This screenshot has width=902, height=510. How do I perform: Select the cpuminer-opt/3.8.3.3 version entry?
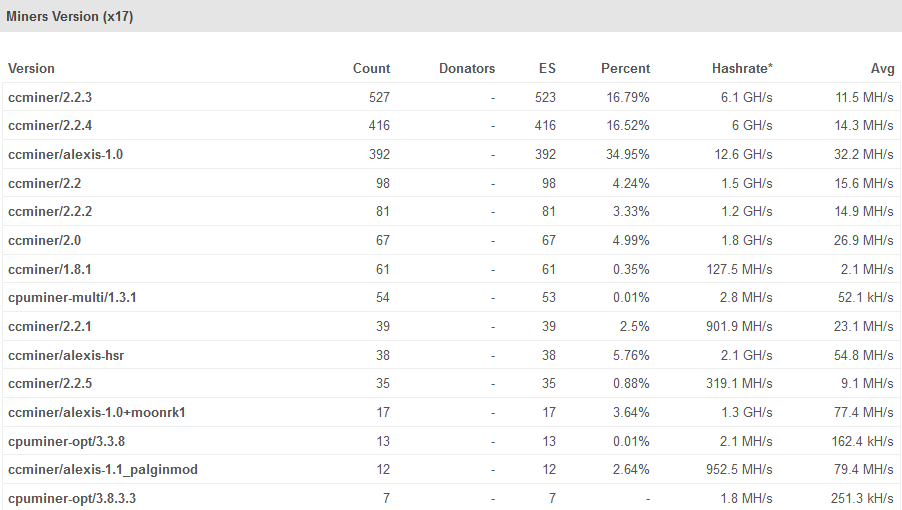click(72, 498)
